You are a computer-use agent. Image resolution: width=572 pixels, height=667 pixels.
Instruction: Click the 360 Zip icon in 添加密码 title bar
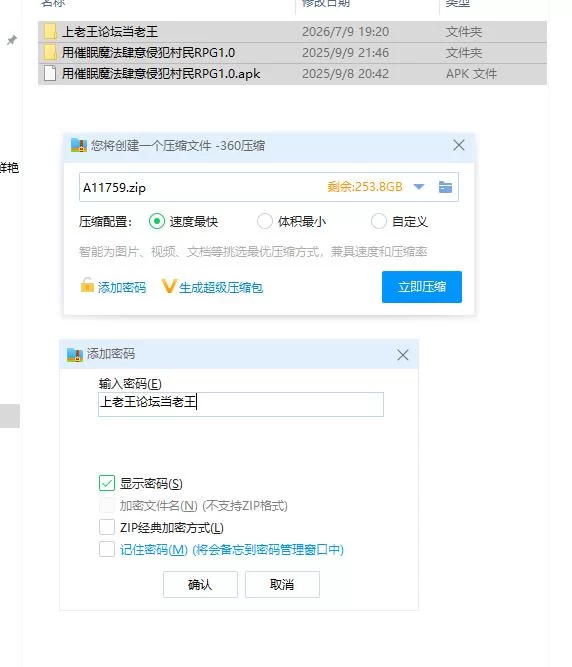point(75,354)
